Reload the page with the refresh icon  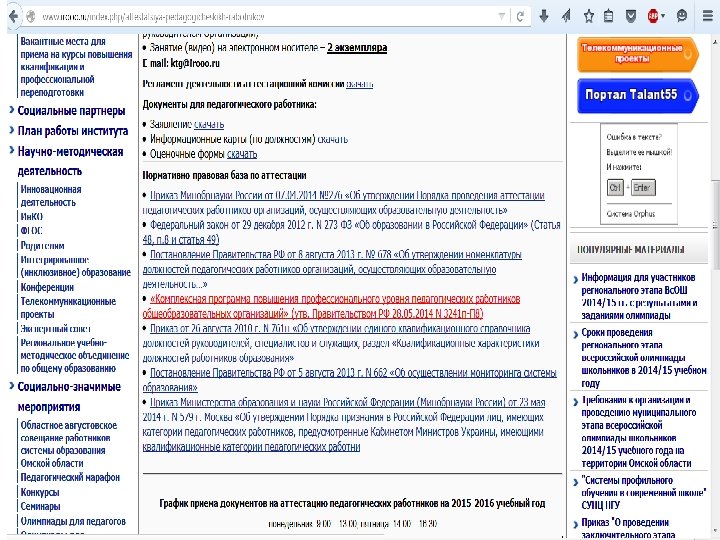520,17
